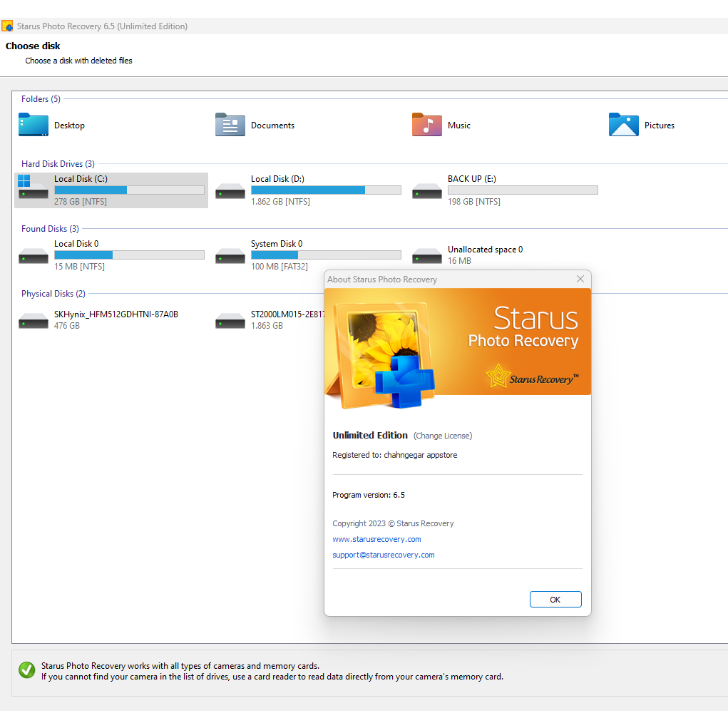Click the Starus Photo Recovery banner image
The height and width of the screenshot is (728, 728).
[x=458, y=349]
